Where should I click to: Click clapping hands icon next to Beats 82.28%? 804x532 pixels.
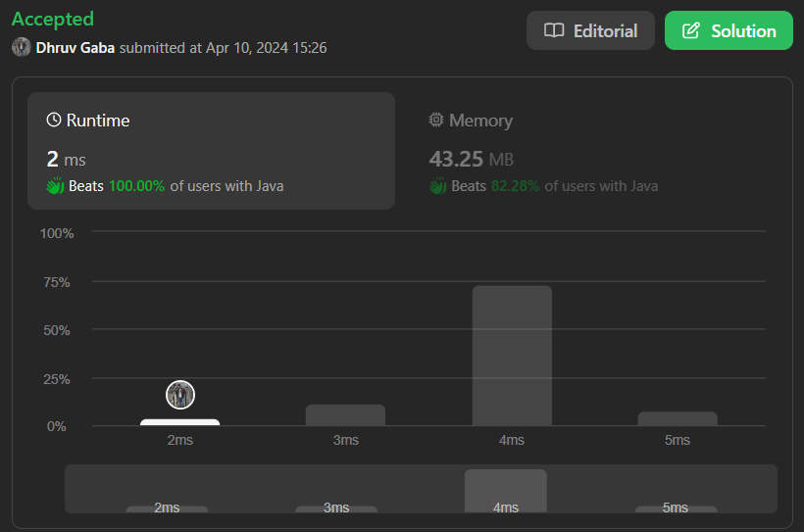pos(438,185)
